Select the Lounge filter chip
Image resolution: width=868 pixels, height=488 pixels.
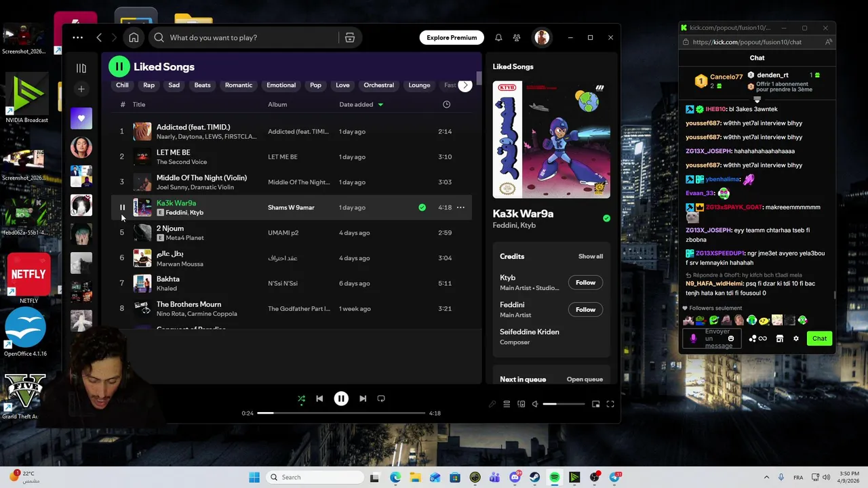click(x=419, y=85)
